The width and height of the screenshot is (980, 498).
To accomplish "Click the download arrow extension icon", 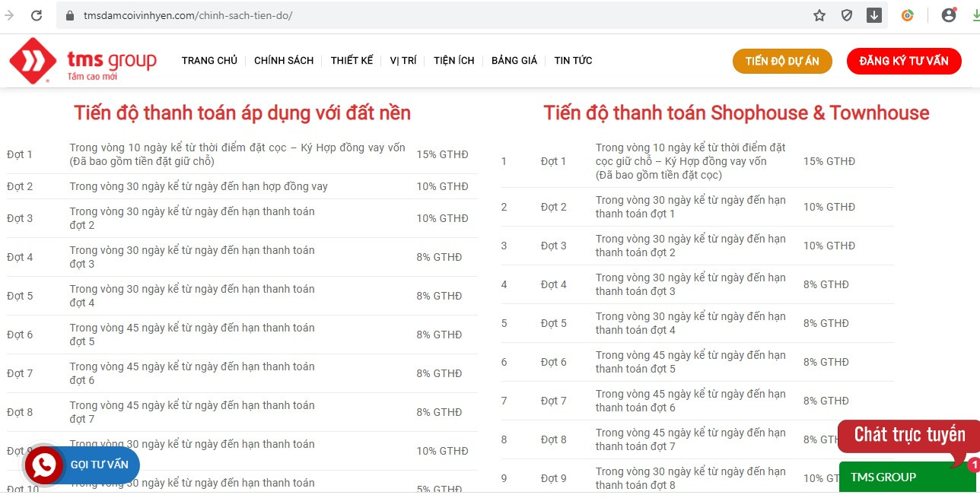I will click(x=874, y=15).
